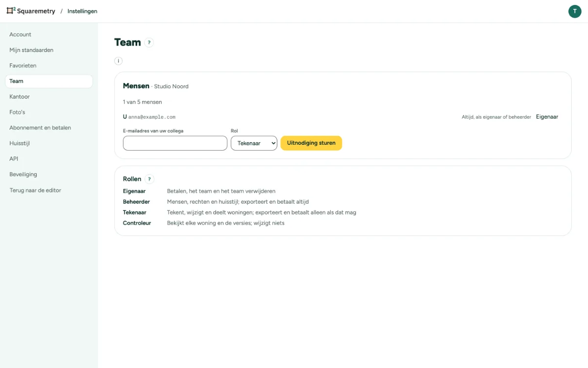Open Mijn standaarden section
588x368 pixels.
(x=49, y=50)
